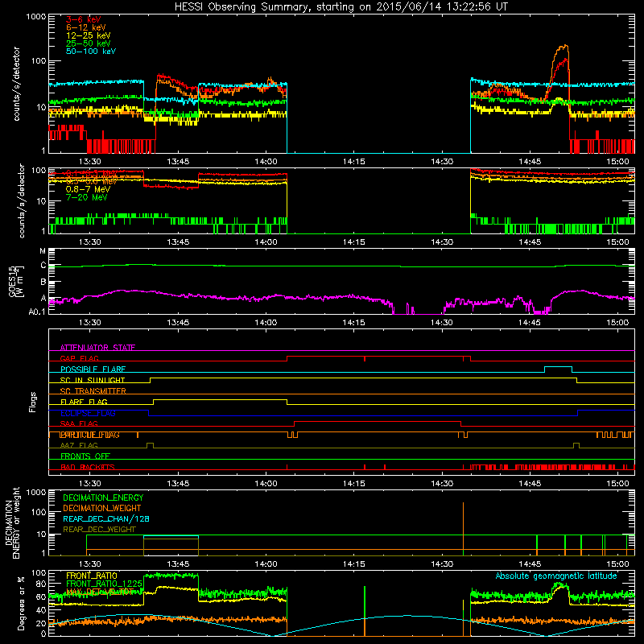Image resolution: width=644 pixels, height=644 pixels.
Task: Click the GAP_FLAG label
Action: [79, 358]
